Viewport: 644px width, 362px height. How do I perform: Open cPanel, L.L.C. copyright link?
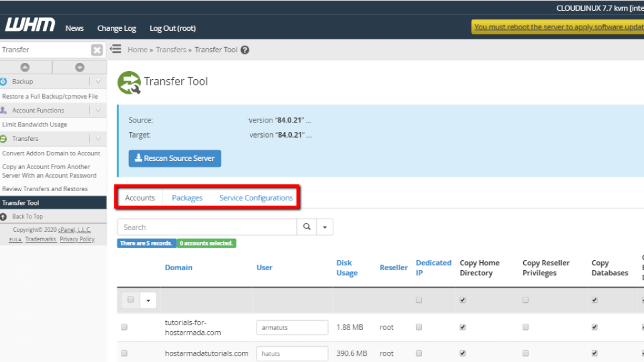(74, 230)
